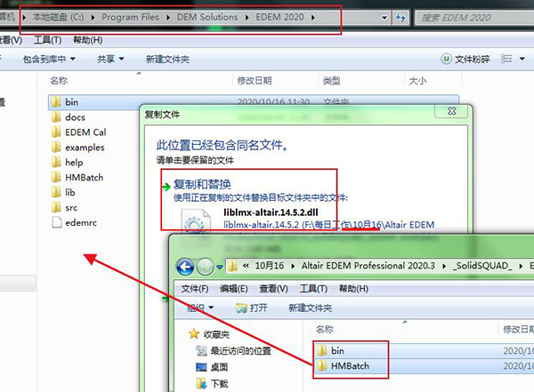This screenshot has height=392, width=534.
Task: Sort by the 类型 column header
Action: [x=331, y=81]
